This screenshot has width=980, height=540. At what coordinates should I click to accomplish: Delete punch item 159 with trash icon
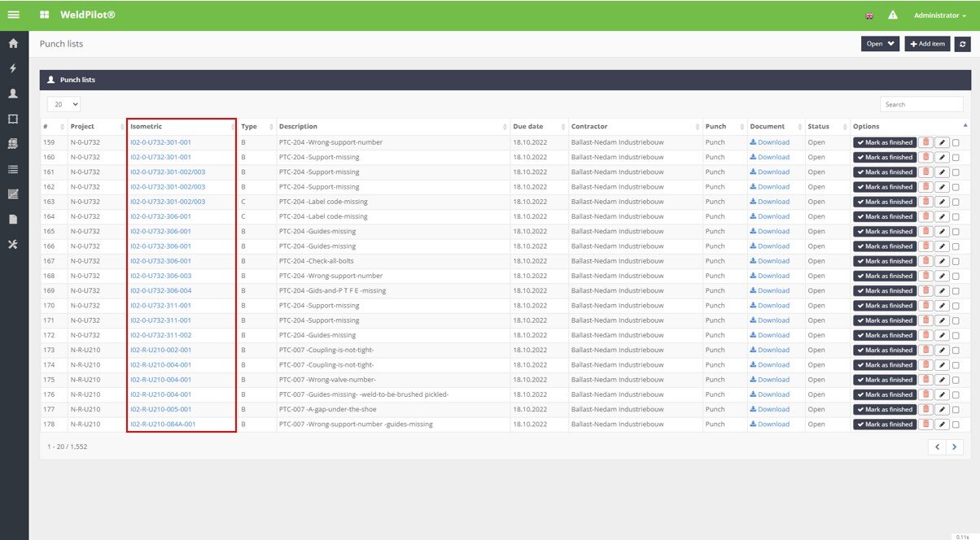(x=925, y=142)
